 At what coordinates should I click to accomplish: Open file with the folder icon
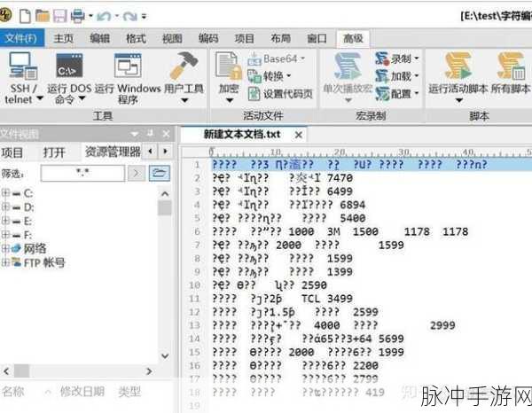[43, 16]
